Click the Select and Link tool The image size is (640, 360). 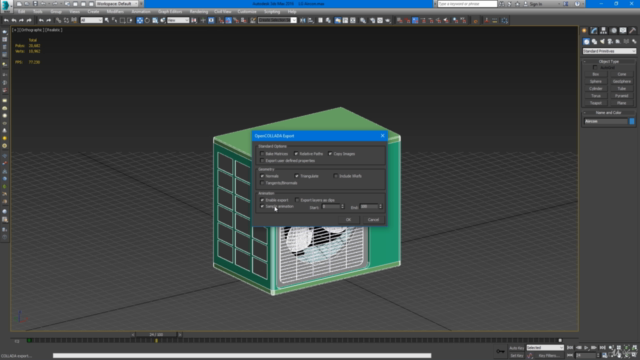coord(58,20)
